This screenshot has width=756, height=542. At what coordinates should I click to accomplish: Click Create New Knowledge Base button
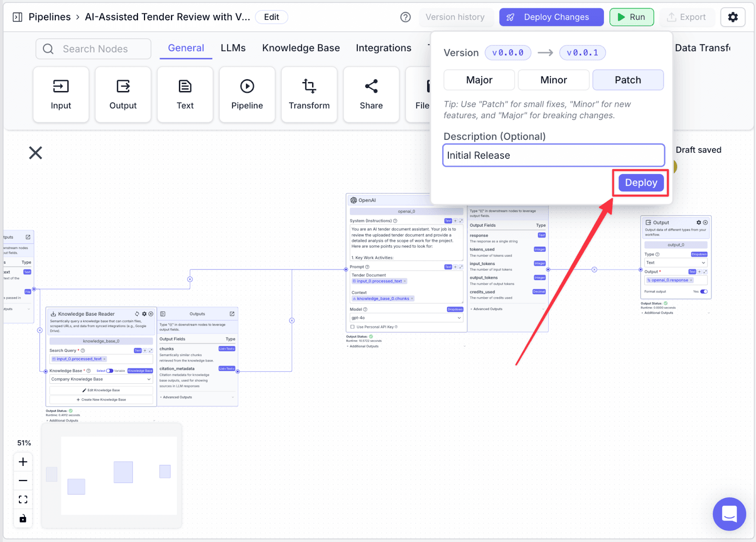pos(101,400)
